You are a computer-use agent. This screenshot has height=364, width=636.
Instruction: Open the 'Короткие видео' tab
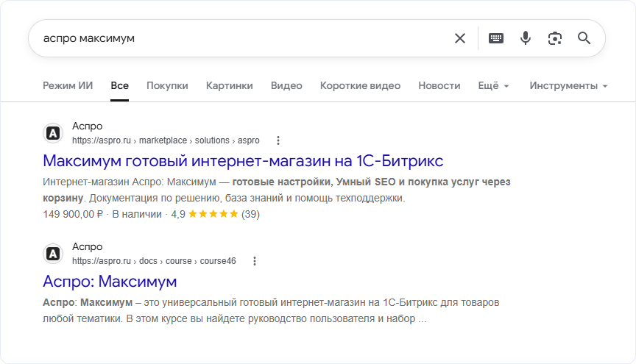click(x=360, y=85)
